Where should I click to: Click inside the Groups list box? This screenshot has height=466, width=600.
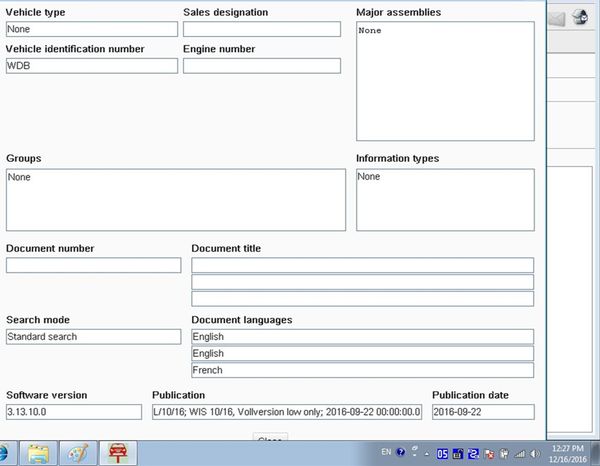tap(175, 200)
